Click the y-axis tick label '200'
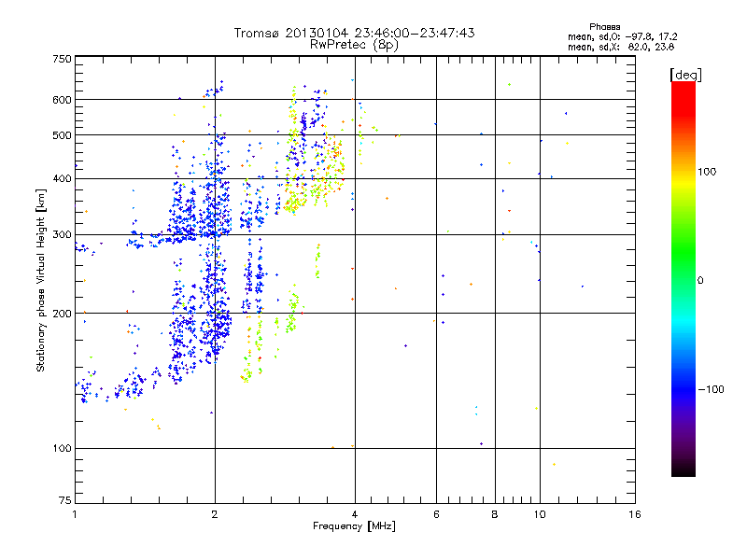The width and height of the screenshot is (747, 560). (x=62, y=314)
